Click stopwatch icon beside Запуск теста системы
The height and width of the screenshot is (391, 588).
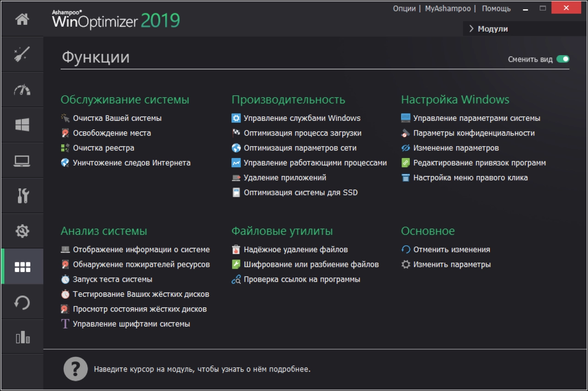click(x=65, y=279)
